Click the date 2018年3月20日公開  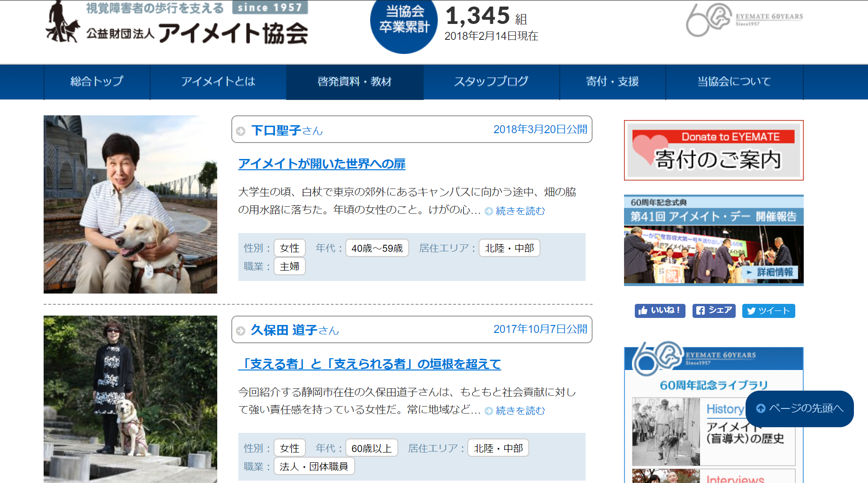(x=540, y=129)
